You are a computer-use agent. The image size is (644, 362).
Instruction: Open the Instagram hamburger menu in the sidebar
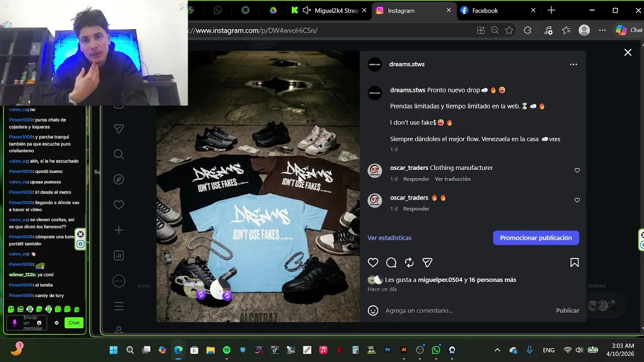coord(119,306)
